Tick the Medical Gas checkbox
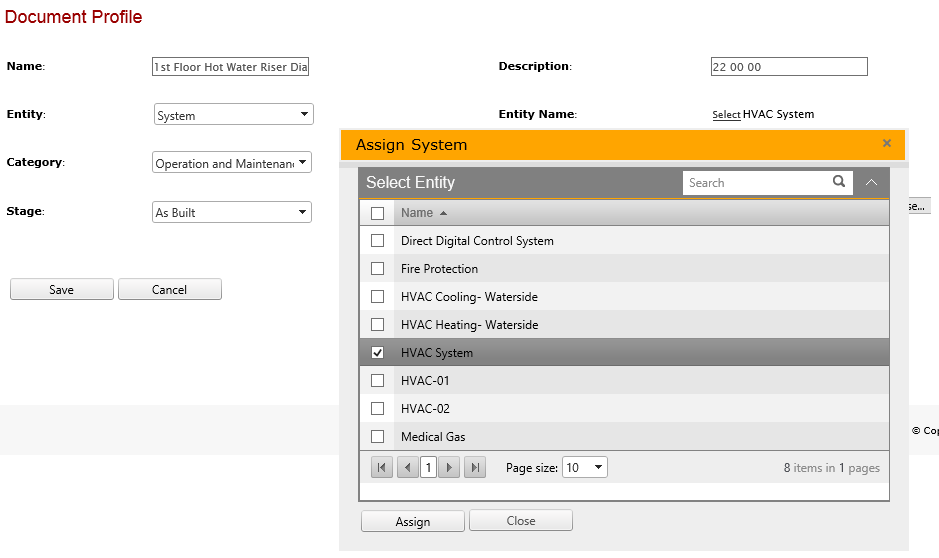Viewport: 939px width, 558px height. (x=377, y=437)
